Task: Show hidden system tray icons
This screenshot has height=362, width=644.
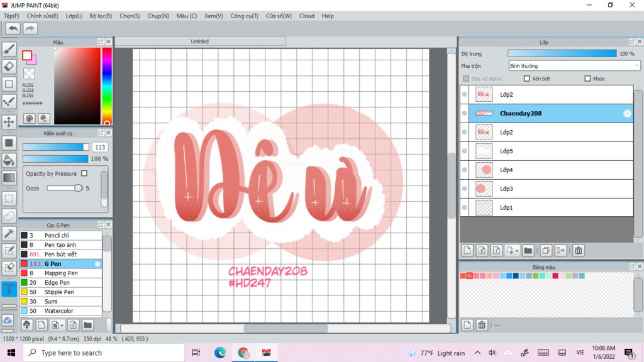Action: click(x=477, y=353)
